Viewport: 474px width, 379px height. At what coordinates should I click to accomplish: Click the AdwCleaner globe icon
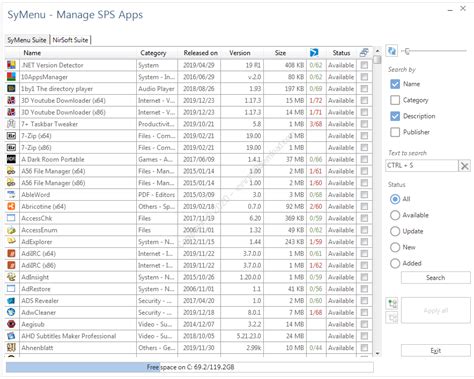[x=11, y=312]
